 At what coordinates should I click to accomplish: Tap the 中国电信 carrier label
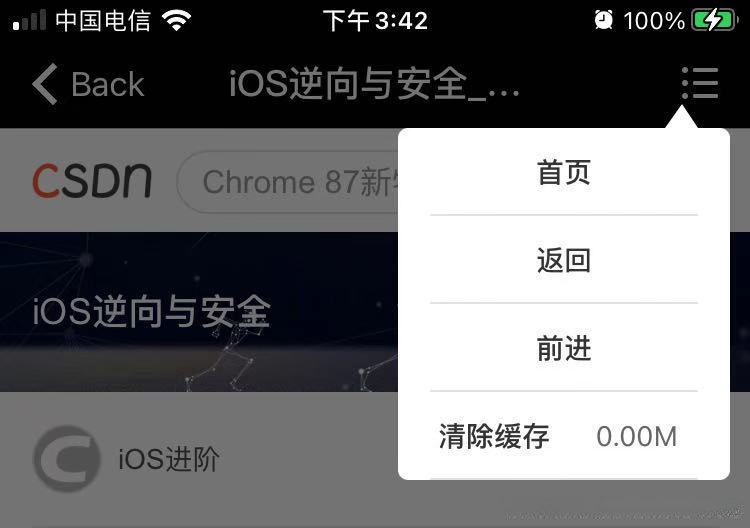(103, 21)
